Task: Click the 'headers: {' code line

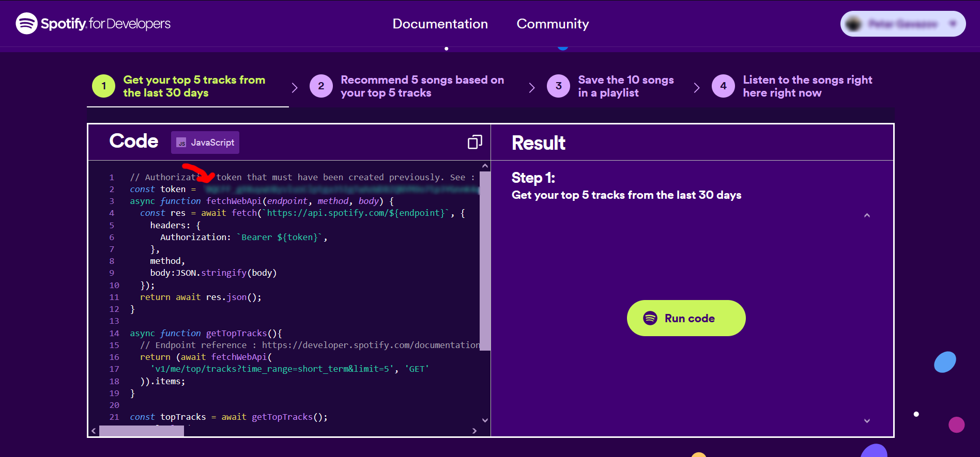Action: click(x=175, y=225)
